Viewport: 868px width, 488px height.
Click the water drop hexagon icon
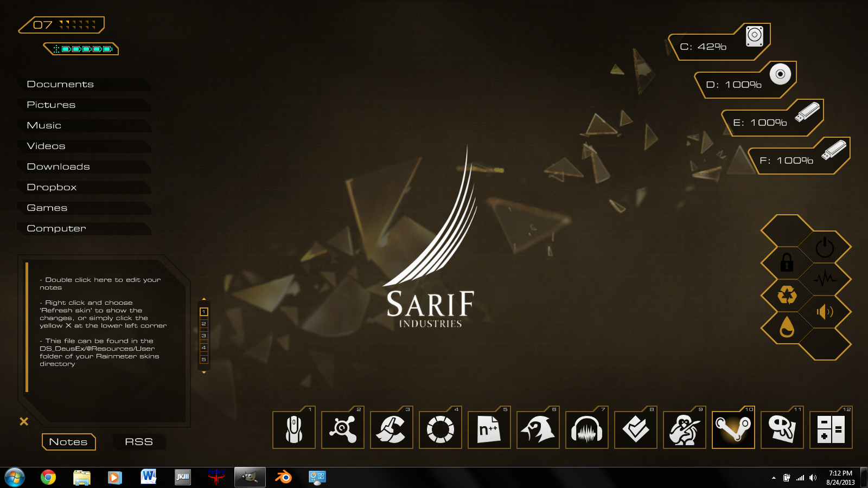tap(787, 328)
